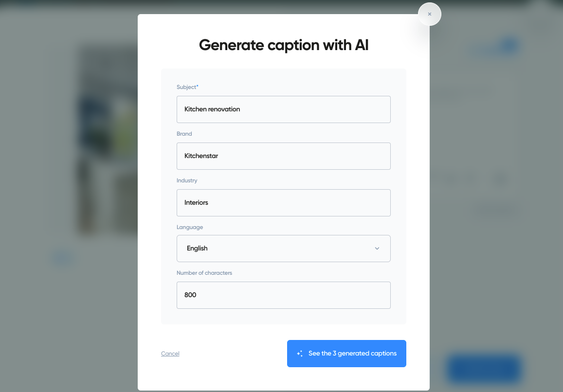The height and width of the screenshot is (392, 563).
Task: Click the sparkle icon on the generate button
Action: tap(300, 354)
